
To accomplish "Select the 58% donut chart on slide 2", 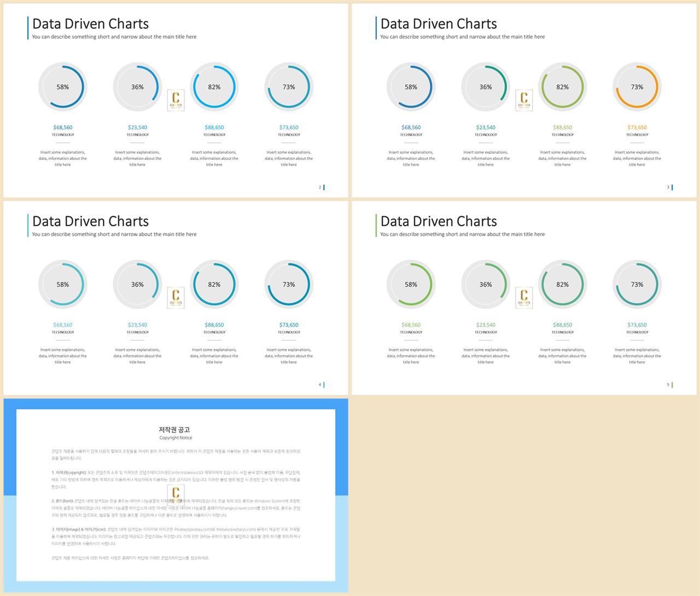I will [63, 87].
